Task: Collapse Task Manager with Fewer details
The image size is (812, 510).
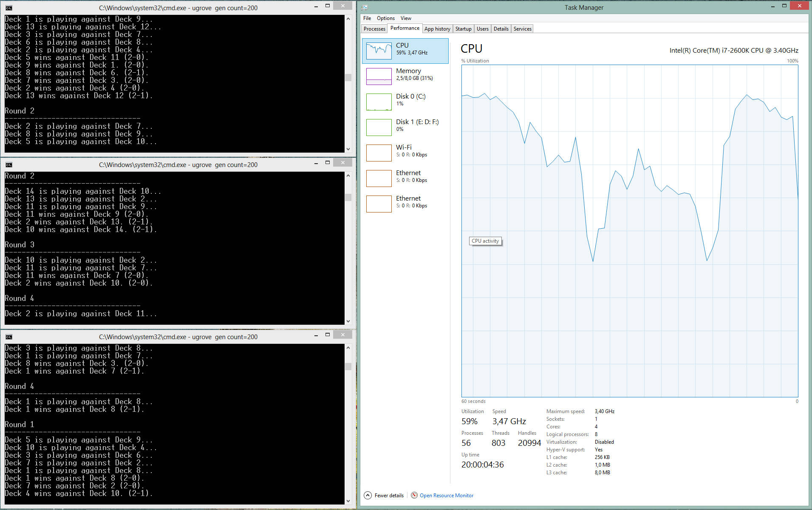Action: pos(384,496)
